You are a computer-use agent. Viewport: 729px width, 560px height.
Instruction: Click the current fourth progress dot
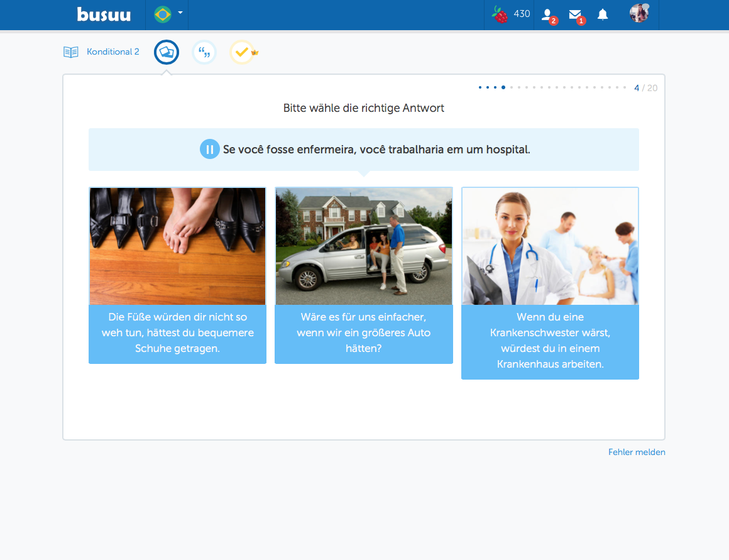[x=503, y=87]
